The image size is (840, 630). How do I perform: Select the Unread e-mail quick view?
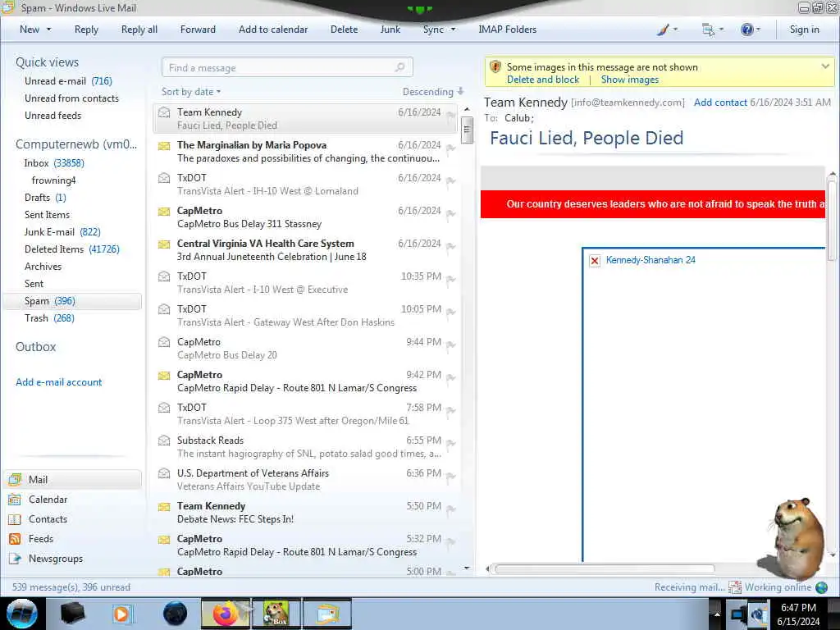pyautogui.click(x=68, y=81)
